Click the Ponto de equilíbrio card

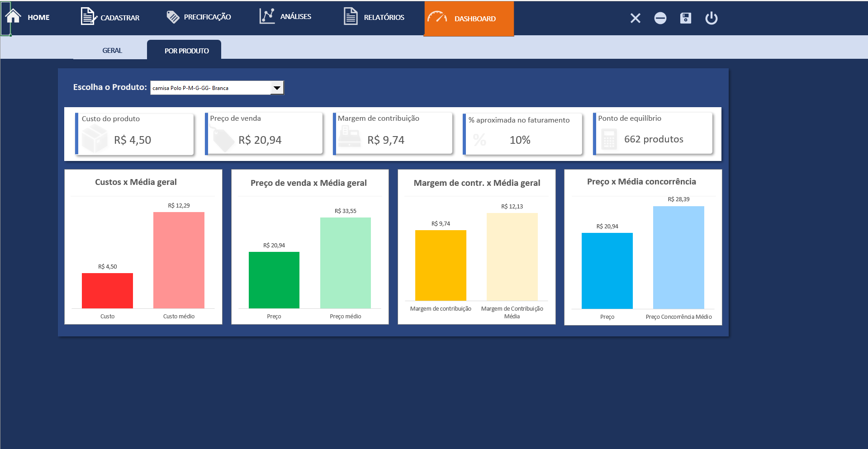tap(653, 134)
